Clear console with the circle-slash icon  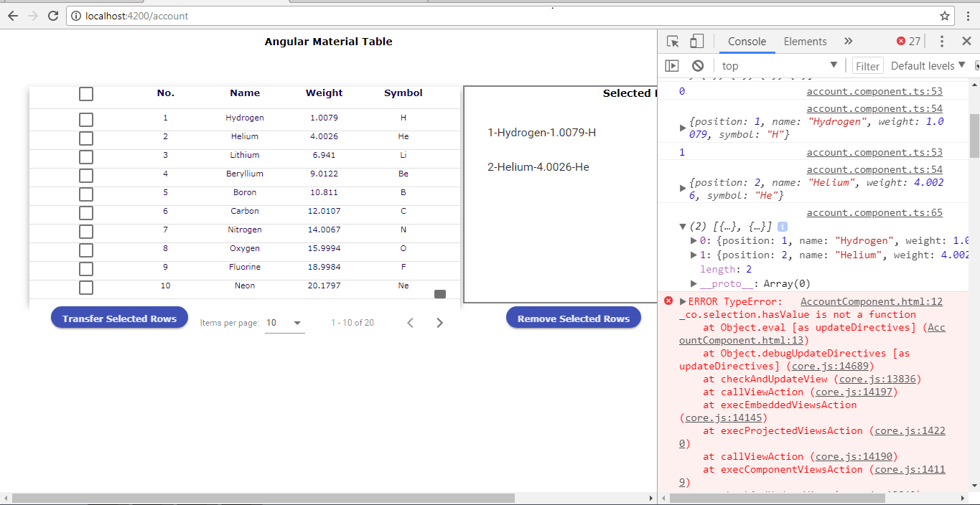(x=698, y=65)
